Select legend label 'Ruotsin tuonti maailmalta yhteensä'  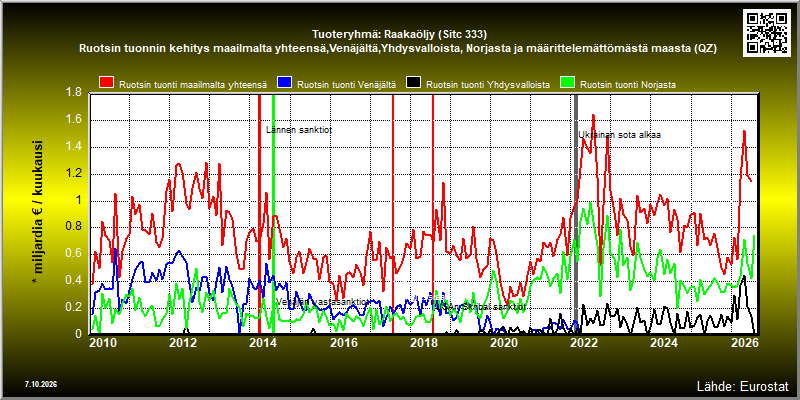tap(193, 85)
